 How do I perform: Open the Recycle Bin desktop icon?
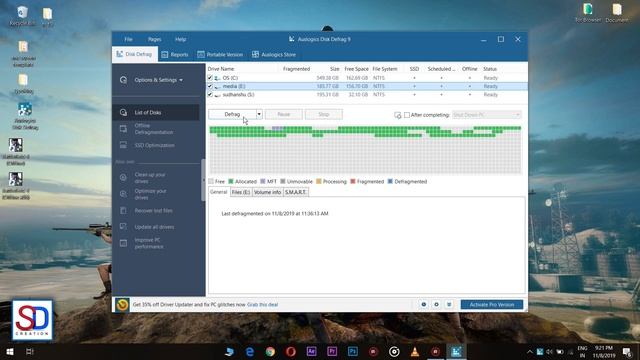[22, 16]
